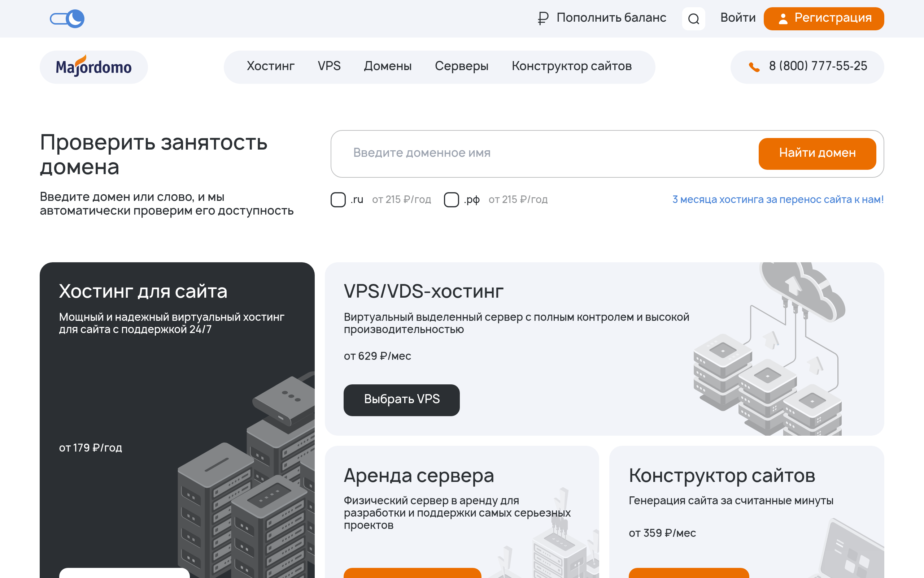This screenshot has height=578, width=924.
Task: Click the Majordomo logo
Action: click(93, 67)
